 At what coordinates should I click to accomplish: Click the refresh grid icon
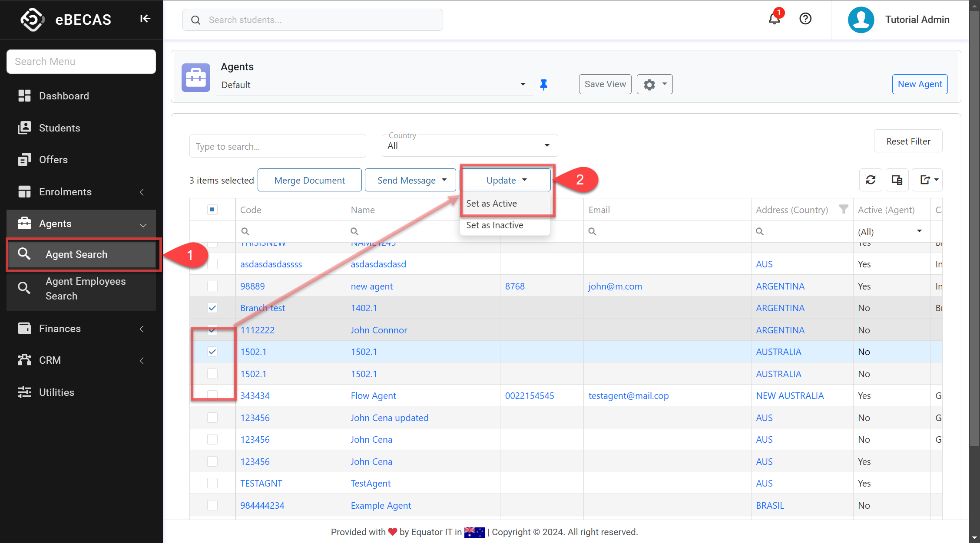pos(871,180)
